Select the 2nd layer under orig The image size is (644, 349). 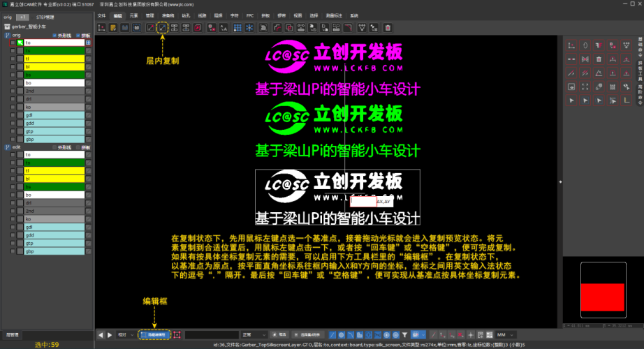pos(54,91)
